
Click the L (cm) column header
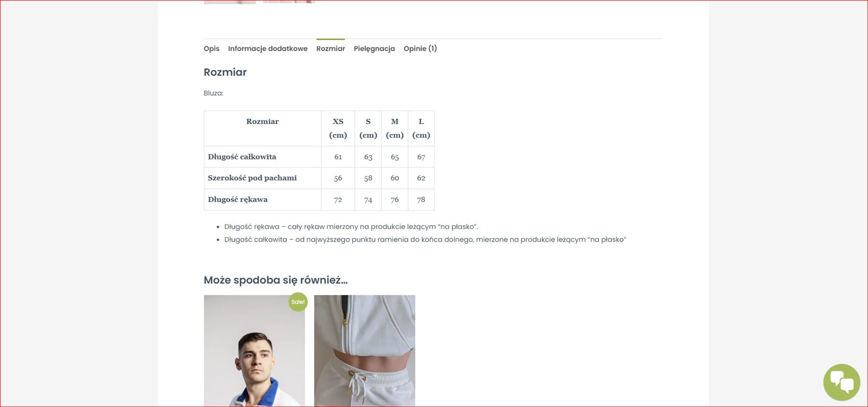(x=421, y=129)
